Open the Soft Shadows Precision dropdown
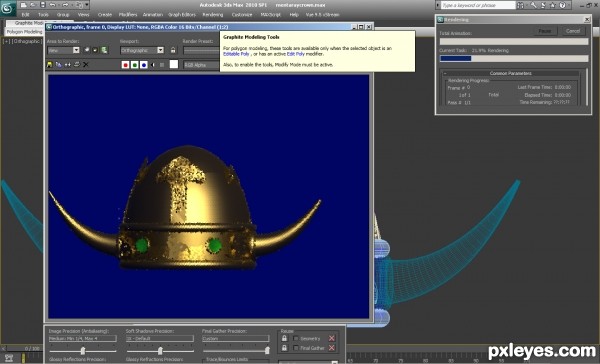Viewport: 600px width, 364px height. [x=160, y=338]
